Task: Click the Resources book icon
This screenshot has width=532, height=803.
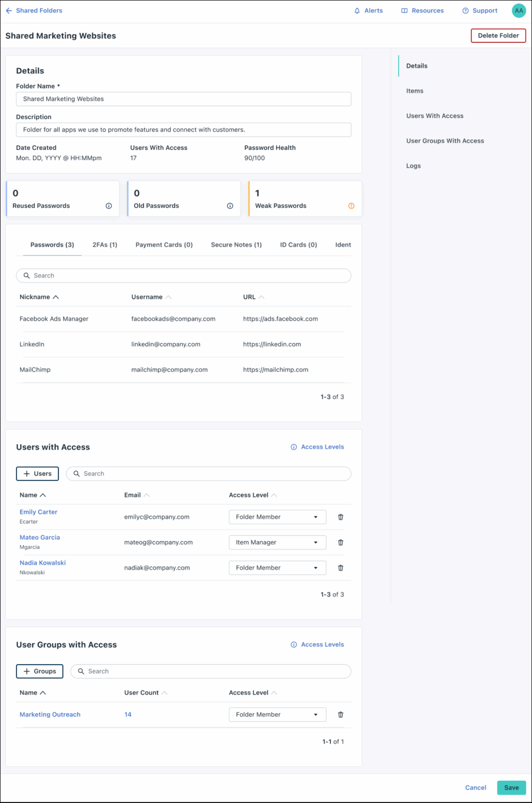Action: click(x=404, y=11)
